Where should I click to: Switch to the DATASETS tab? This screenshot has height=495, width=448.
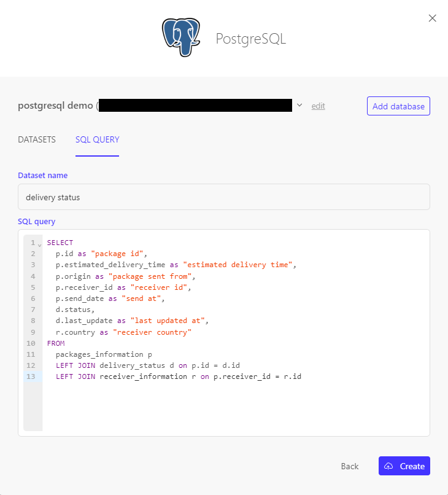tap(37, 139)
